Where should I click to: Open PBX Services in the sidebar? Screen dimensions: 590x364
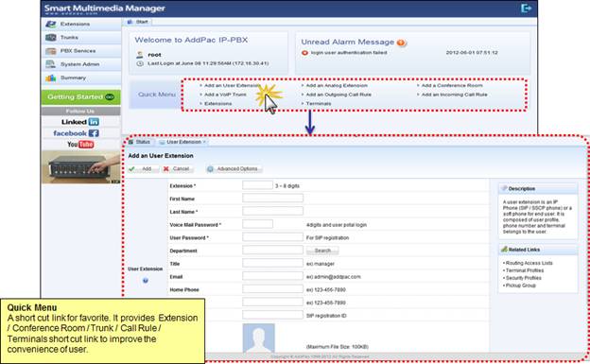(x=81, y=51)
